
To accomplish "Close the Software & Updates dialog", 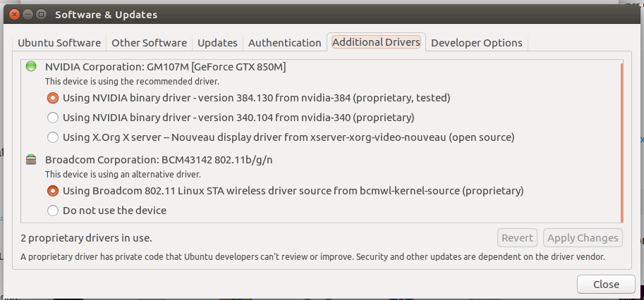I will click(606, 284).
